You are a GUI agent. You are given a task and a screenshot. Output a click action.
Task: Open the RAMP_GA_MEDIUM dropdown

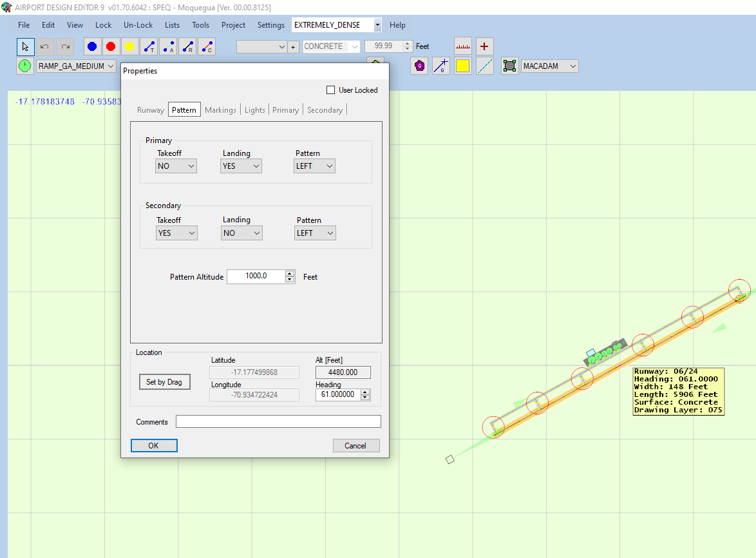click(76, 66)
